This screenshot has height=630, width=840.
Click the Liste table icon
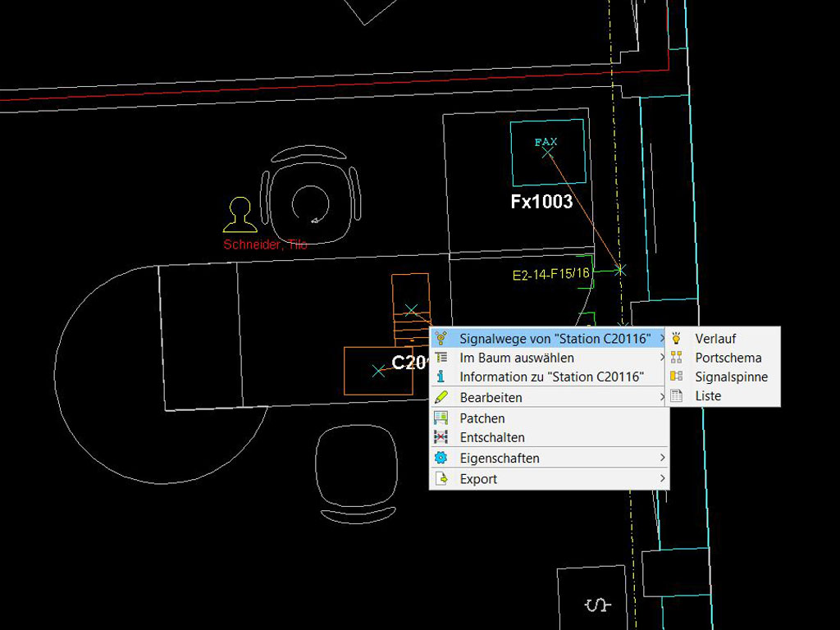677,396
